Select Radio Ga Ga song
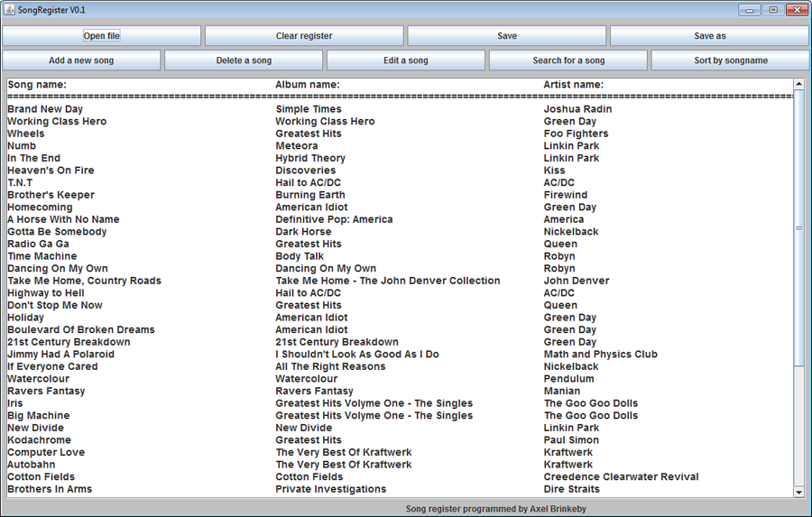 point(38,244)
